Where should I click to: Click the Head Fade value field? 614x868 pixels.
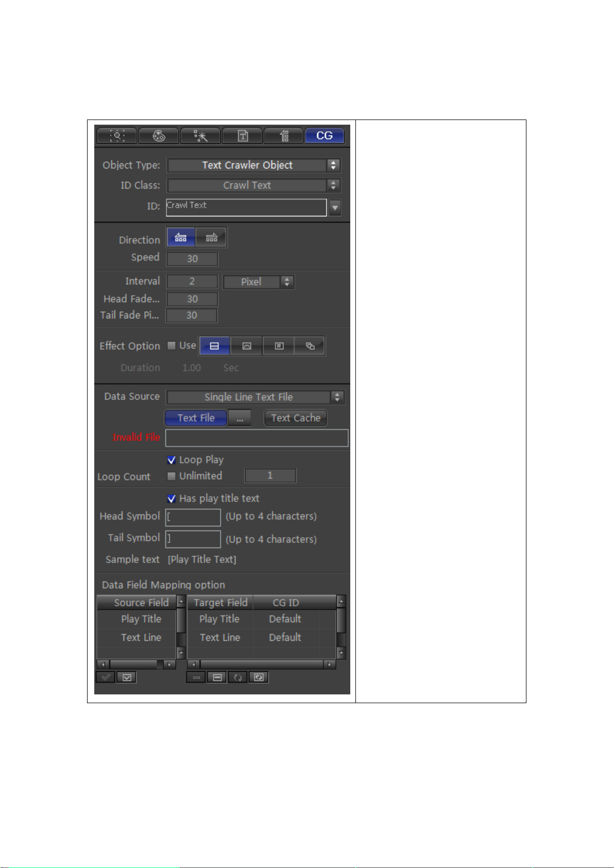click(192, 299)
